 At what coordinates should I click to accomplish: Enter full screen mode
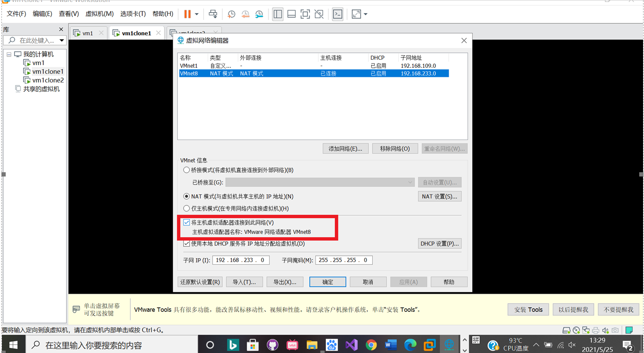click(x=305, y=14)
